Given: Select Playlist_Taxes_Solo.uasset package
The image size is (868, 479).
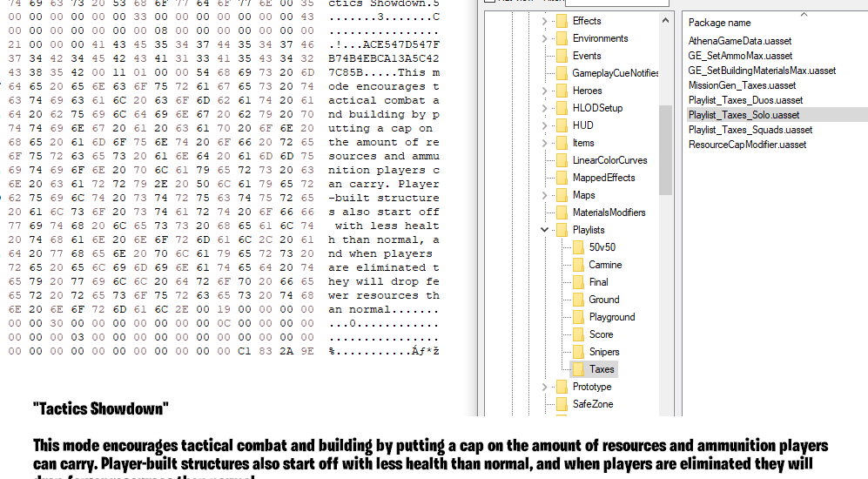Looking at the screenshot, I should tap(744, 115).
